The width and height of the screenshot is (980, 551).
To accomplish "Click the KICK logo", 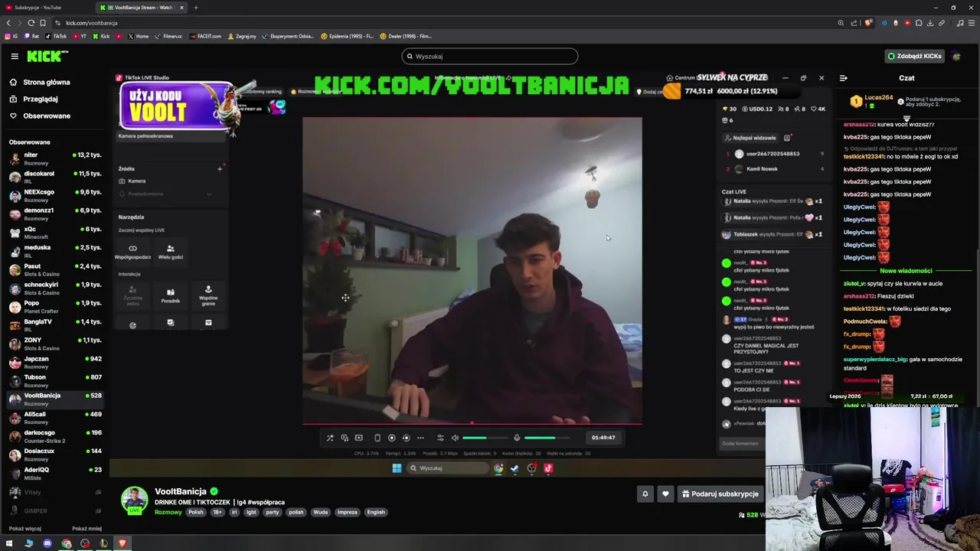I will pos(47,56).
